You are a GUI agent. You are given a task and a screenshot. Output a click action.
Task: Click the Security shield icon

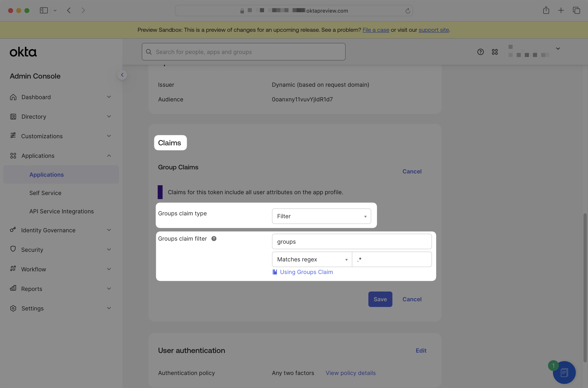[x=13, y=249]
